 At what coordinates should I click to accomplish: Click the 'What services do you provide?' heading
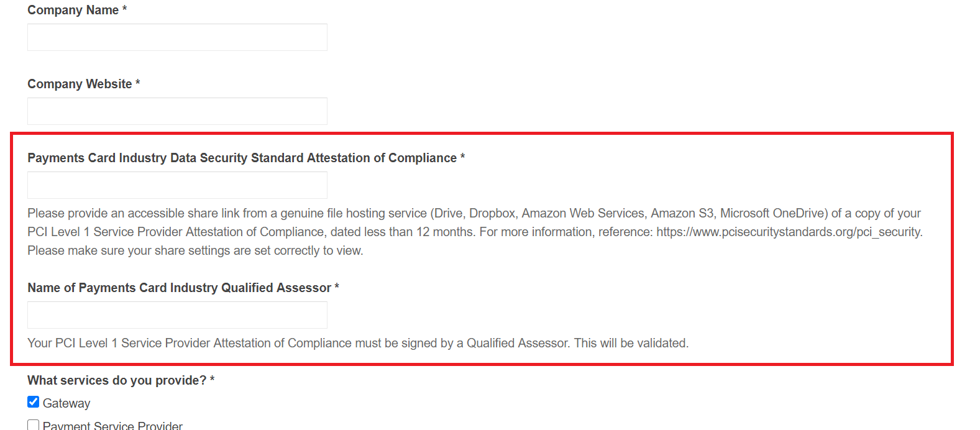coord(117,380)
